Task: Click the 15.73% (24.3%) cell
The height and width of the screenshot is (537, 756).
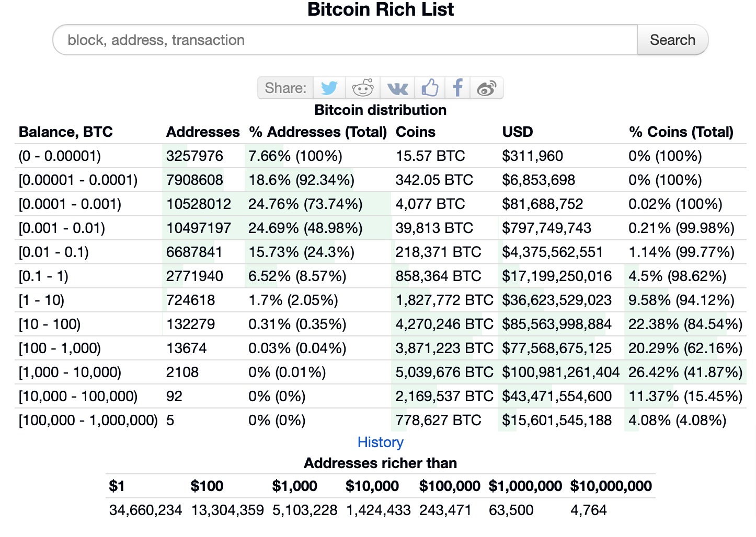Action: (301, 252)
